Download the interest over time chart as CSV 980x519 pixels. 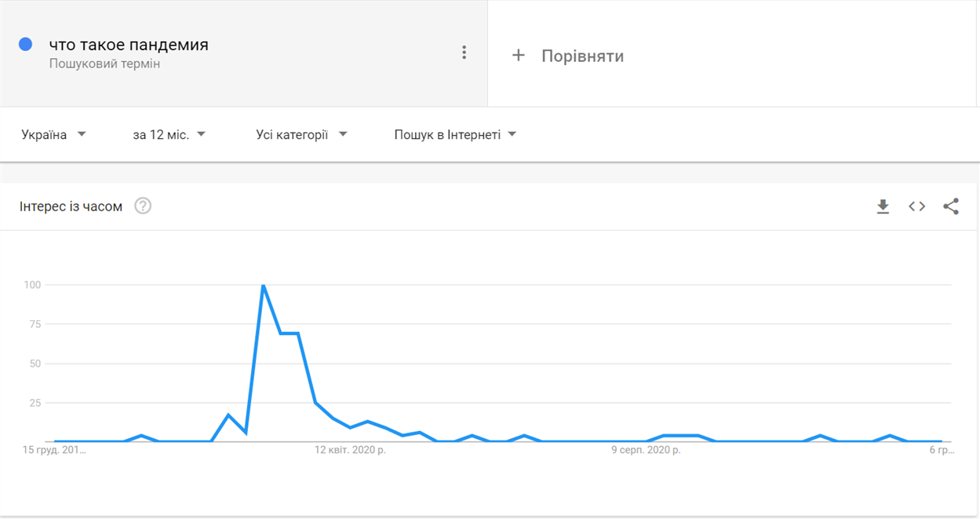(883, 207)
